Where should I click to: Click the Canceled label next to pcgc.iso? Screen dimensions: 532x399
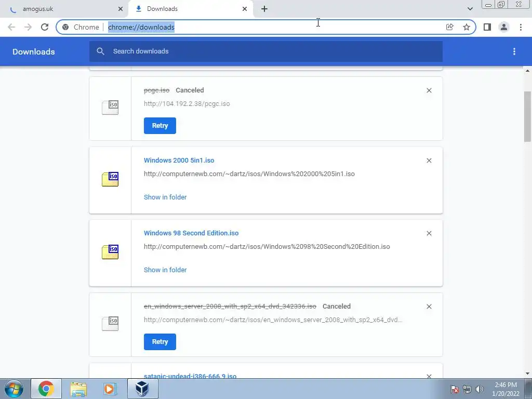[190, 90]
